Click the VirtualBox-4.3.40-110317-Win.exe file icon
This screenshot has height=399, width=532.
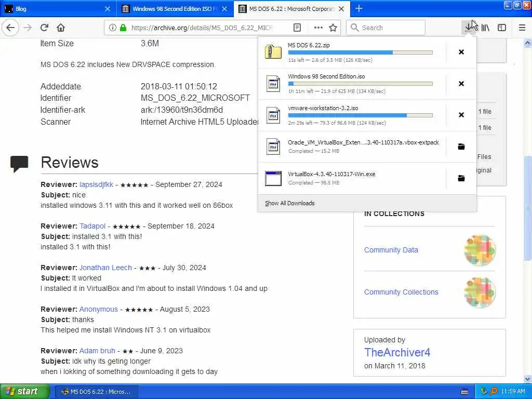[x=273, y=178]
